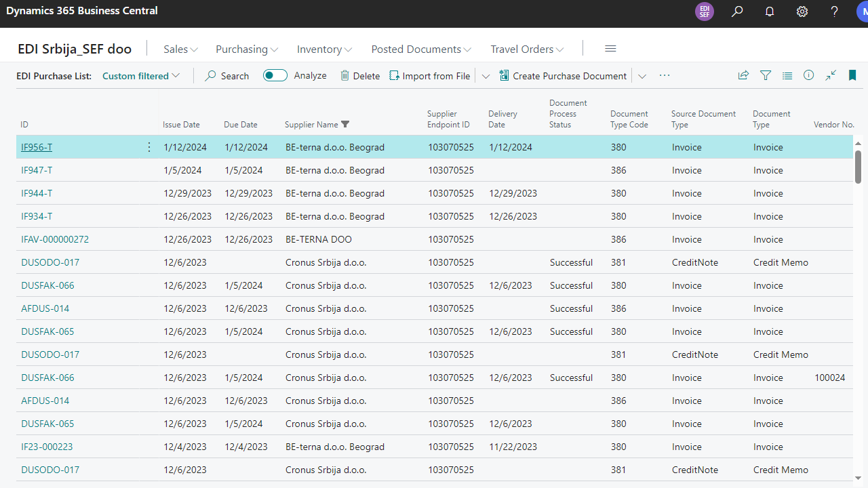Open the search magnifier in the top bar
Viewport: 868px width, 488px height.
[x=737, y=12]
